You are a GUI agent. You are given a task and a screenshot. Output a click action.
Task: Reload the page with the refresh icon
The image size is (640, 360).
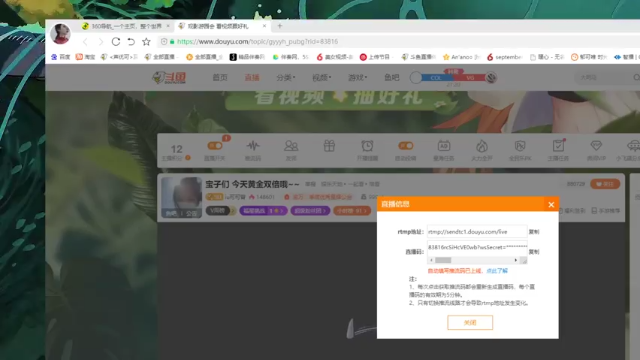tap(116, 42)
